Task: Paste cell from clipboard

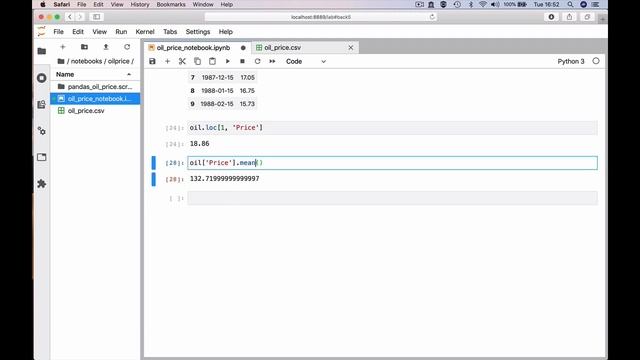Action: pyautogui.click(x=212, y=61)
